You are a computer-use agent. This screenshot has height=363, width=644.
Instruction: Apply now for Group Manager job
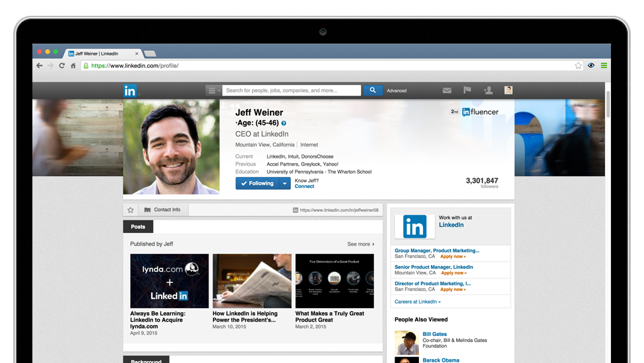point(453,257)
